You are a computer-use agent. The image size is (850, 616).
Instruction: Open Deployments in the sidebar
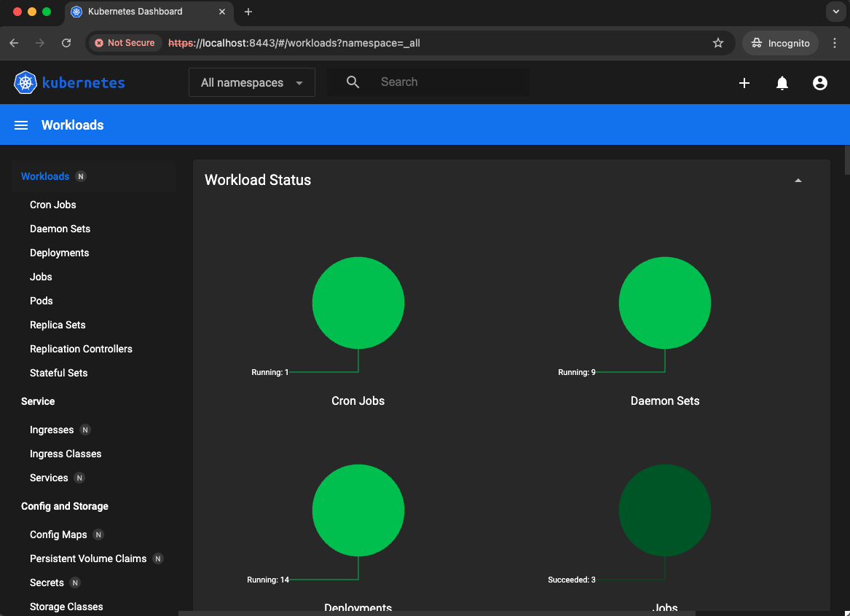pos(59,253)
